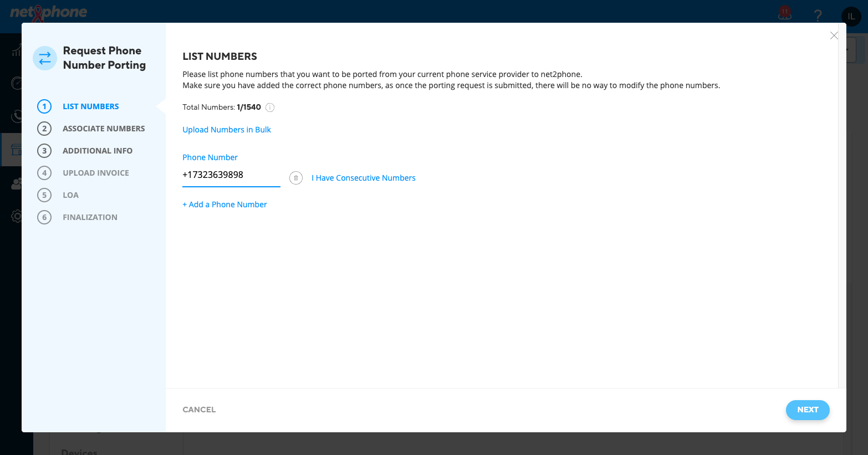Focus the phone number field showing +17323639898
Screen dimensions: 868x455
point(231,175)
